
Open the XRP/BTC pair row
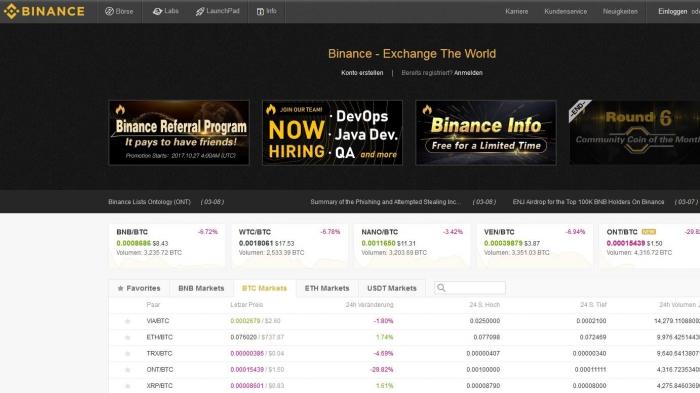404,385
